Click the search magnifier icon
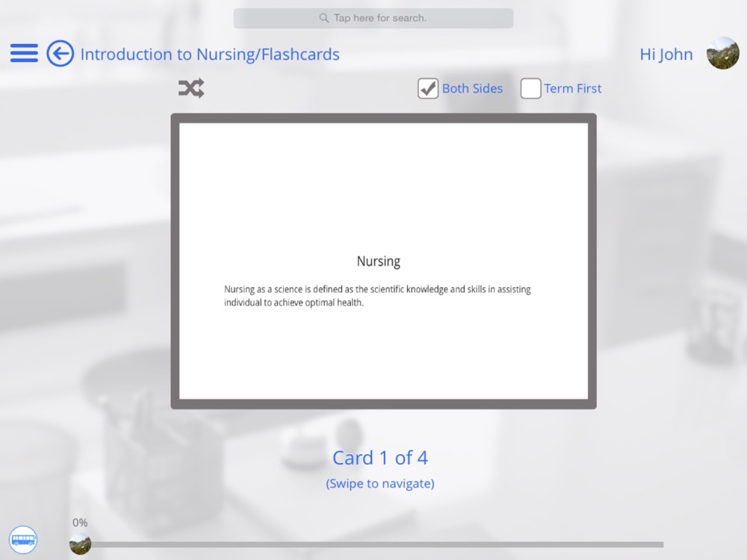The width and height of the screenshot is (747, 560). pyautogui.click(x=324, y=18)
